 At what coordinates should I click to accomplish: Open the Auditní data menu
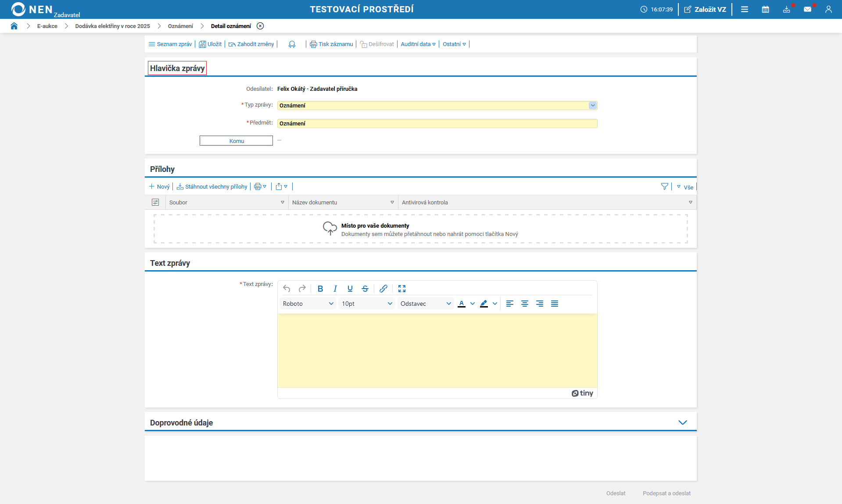point(418,44)
